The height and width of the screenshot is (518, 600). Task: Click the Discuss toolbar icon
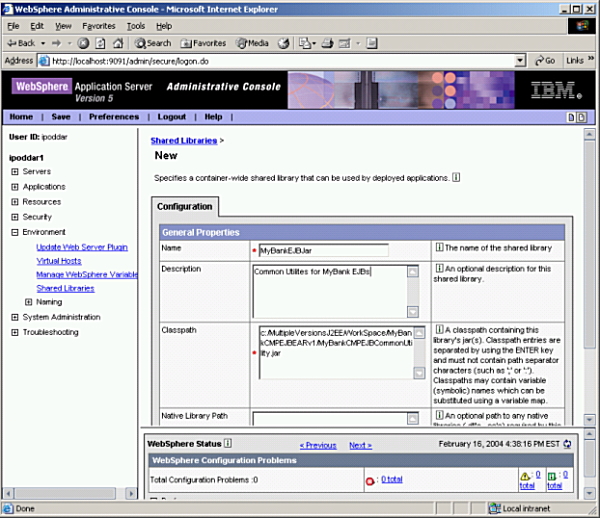point(372,43)
